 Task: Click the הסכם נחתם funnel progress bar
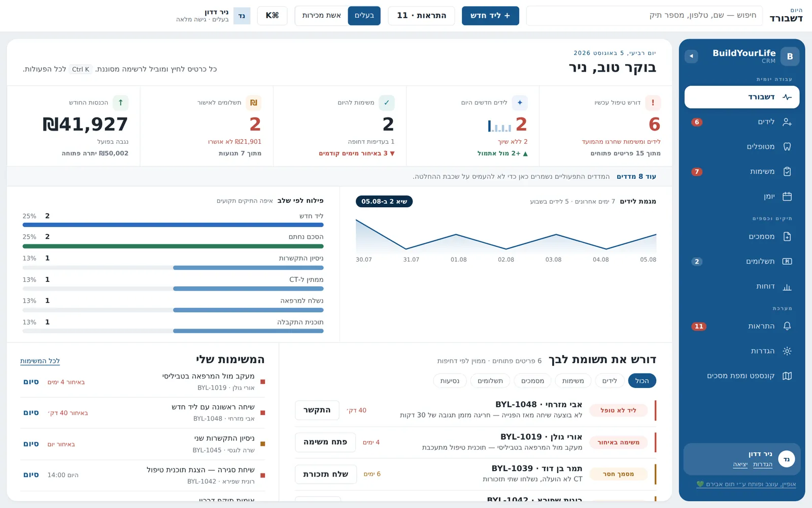(173, 246)
